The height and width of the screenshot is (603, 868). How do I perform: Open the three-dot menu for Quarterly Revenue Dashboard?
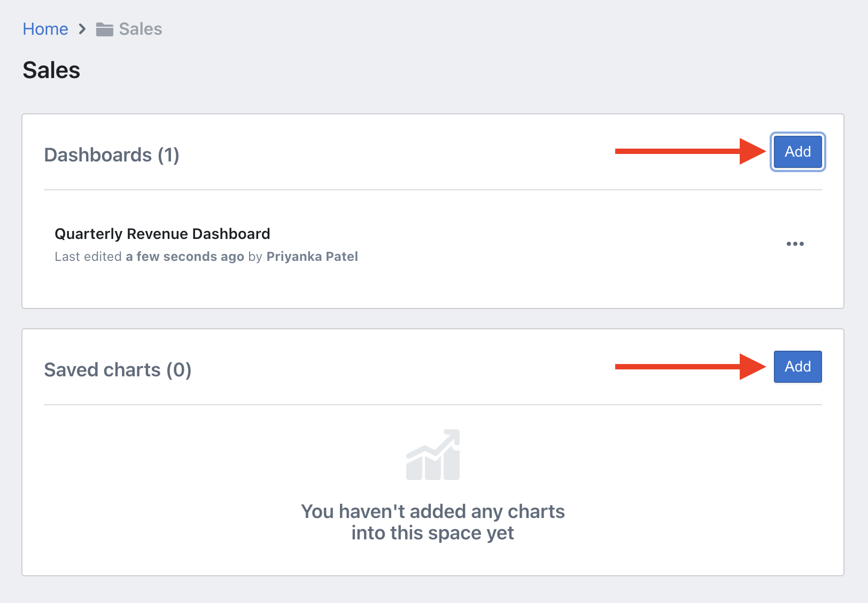795,244
